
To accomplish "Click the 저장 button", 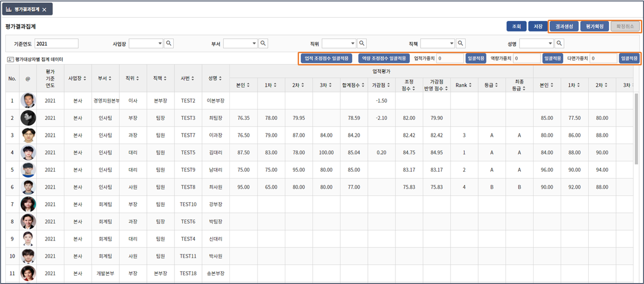I will [538, 27].
